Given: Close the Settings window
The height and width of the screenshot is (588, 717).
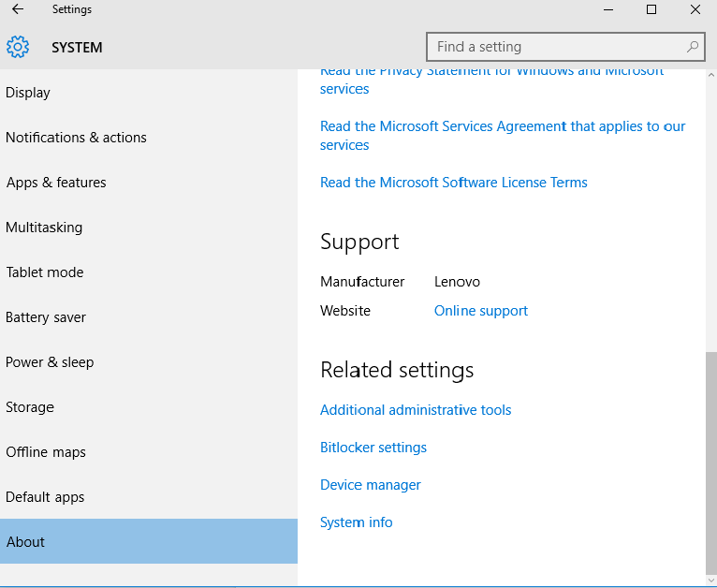Looking at the screenshot, I should coord(695,9).
